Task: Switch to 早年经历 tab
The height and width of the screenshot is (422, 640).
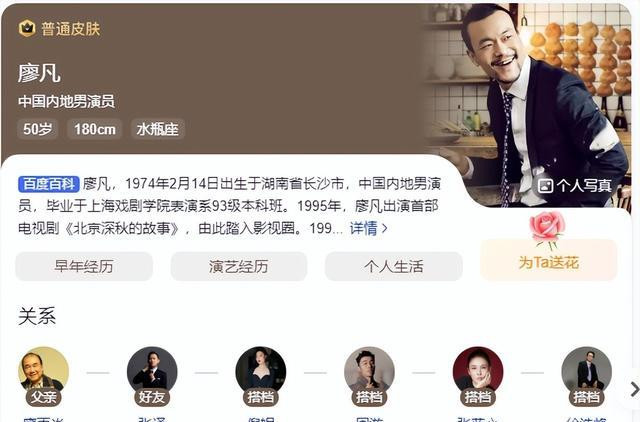Action: [84, 267]
